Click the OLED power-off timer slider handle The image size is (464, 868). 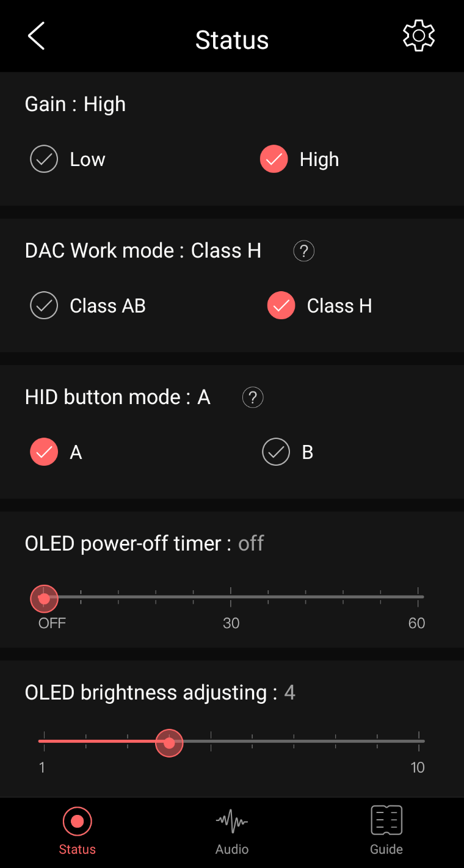(44, 599)
